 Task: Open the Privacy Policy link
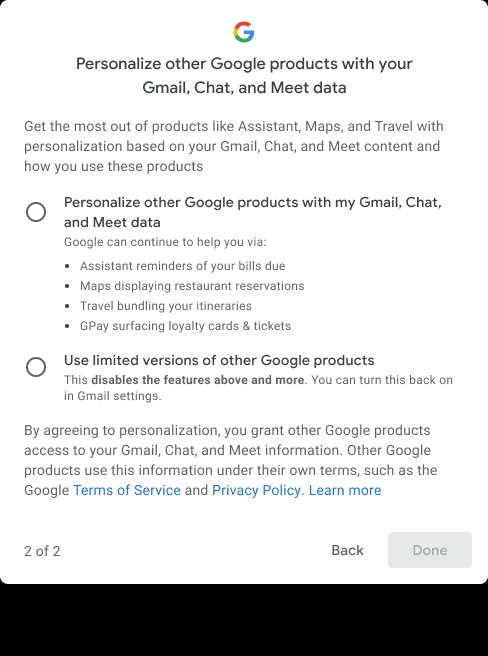coord(256,490)
